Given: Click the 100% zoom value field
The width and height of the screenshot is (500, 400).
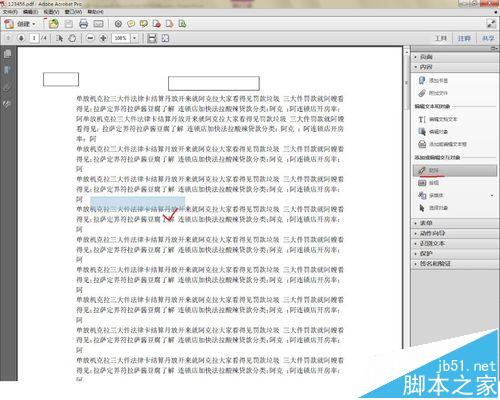Looking at the screenshot, I should point(121,38).
